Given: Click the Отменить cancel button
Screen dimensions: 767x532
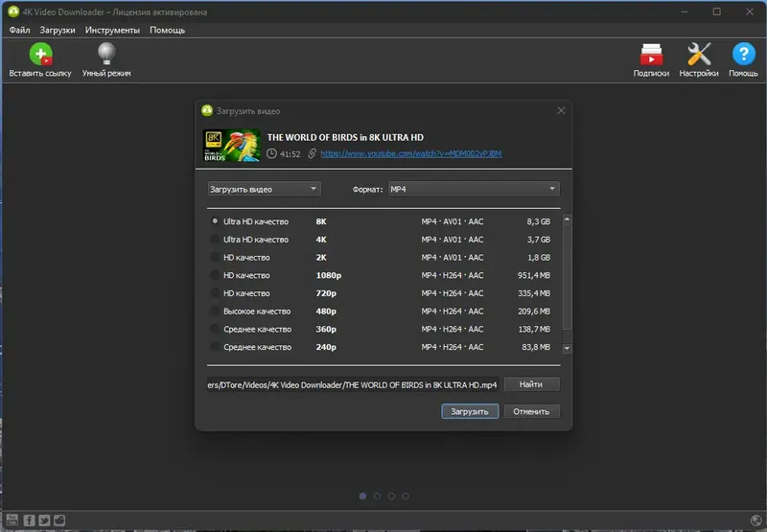Looking at the screenshot, I should point(531,411).
